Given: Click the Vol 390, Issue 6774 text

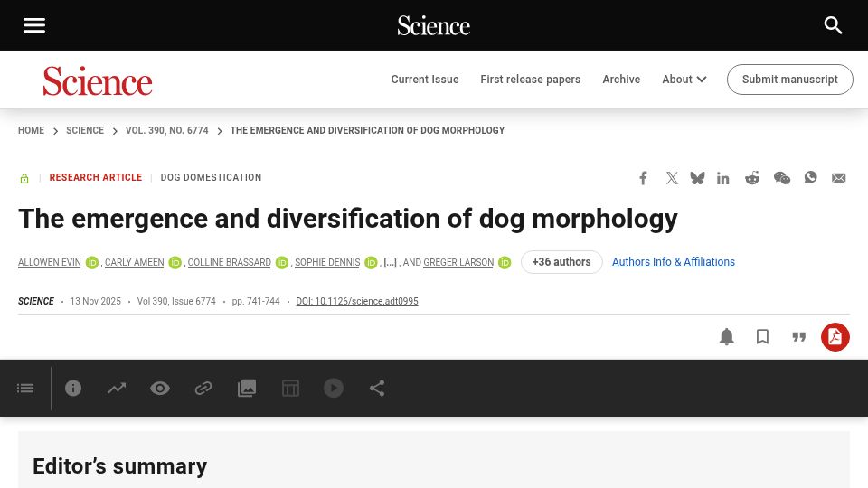Looking at the screenshot, I should point(176,301).
